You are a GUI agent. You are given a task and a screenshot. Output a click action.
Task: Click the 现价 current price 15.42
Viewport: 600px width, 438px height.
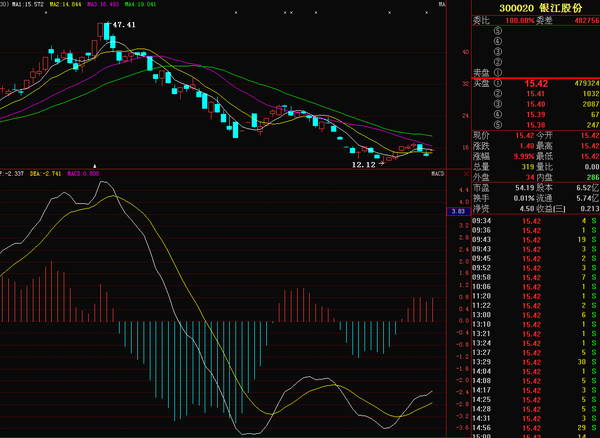[524, 135]
